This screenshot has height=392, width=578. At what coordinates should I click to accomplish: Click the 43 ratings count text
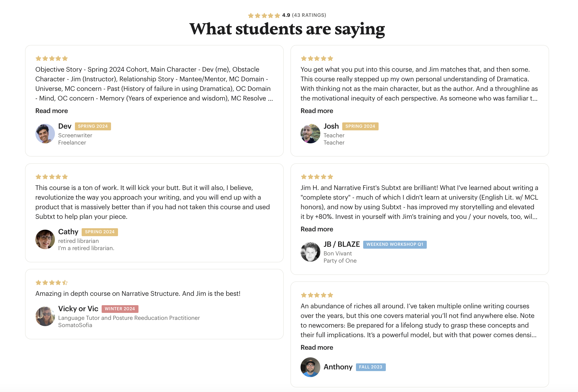tap(309, 15)
